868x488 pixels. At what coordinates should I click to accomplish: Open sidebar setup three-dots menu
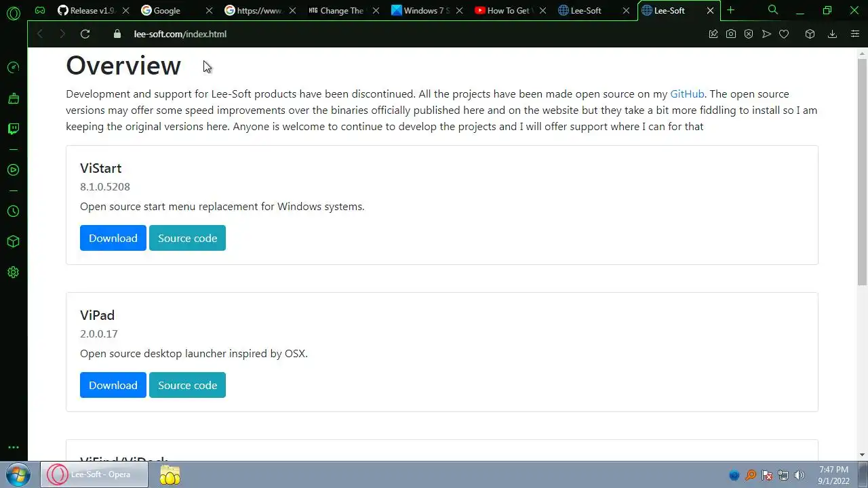tap(13, 447)
